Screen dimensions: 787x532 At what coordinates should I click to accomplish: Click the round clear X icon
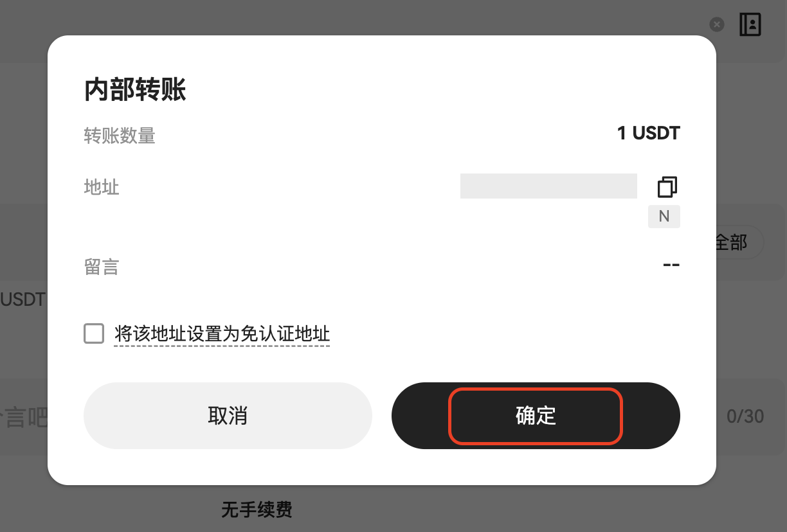pos(717,24)
